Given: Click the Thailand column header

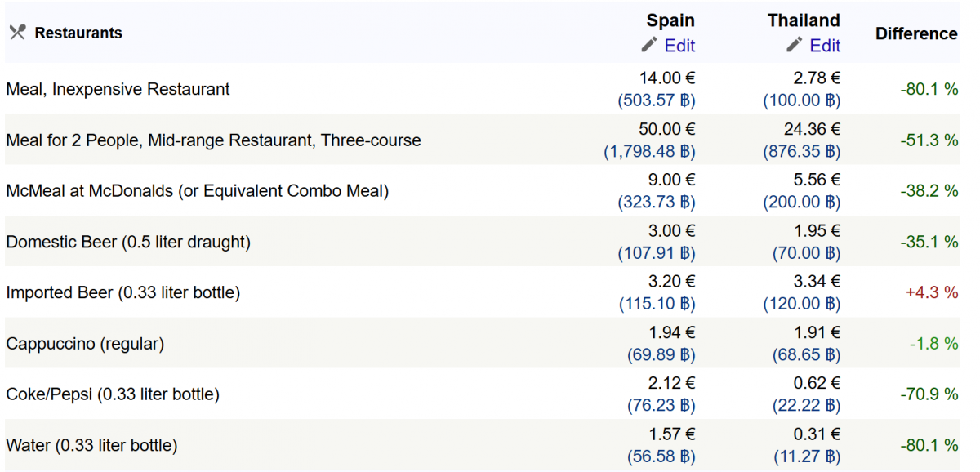Looking at the screenshot, I should 804,20.
